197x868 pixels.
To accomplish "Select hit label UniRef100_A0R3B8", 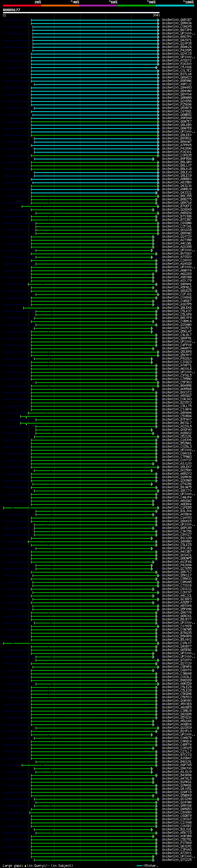I will [x=177, y=836].
